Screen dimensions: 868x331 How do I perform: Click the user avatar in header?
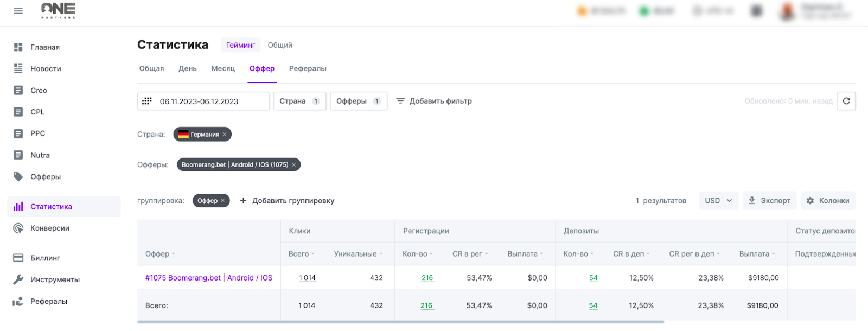click(787, 11)
